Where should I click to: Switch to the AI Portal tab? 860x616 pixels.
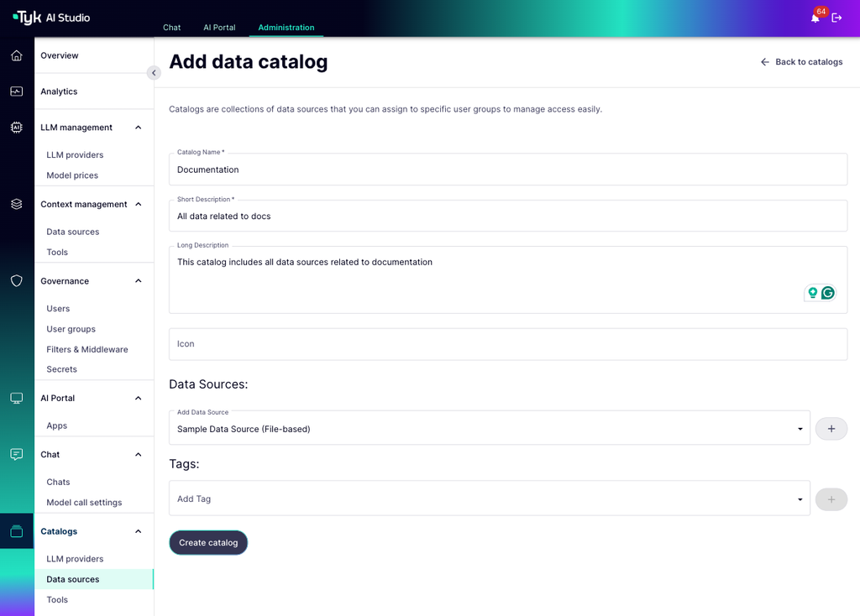click(219, 27)
